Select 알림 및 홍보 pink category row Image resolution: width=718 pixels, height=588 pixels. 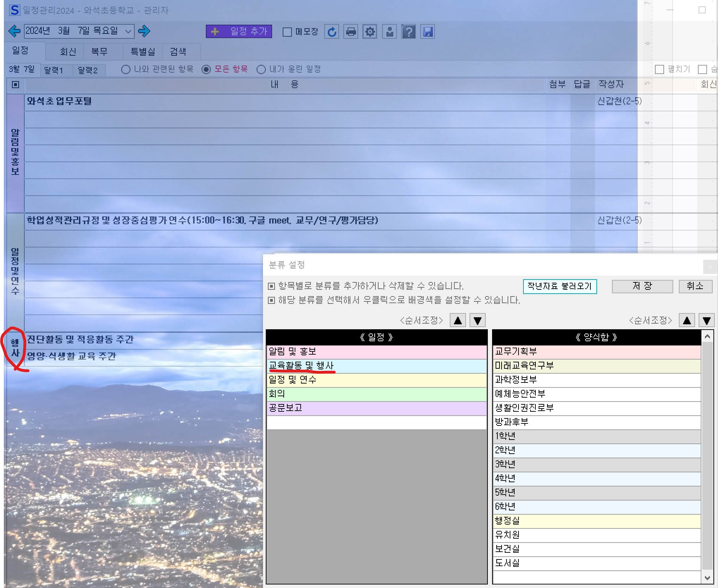(x=376, y=352)
